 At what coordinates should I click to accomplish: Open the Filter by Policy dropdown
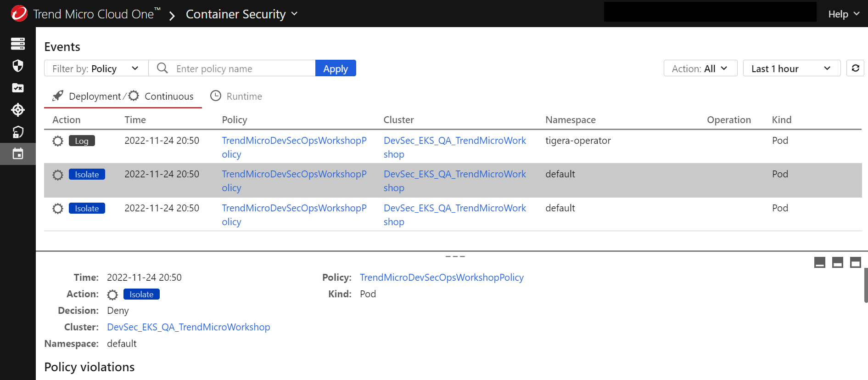click(x=96, y=68)
